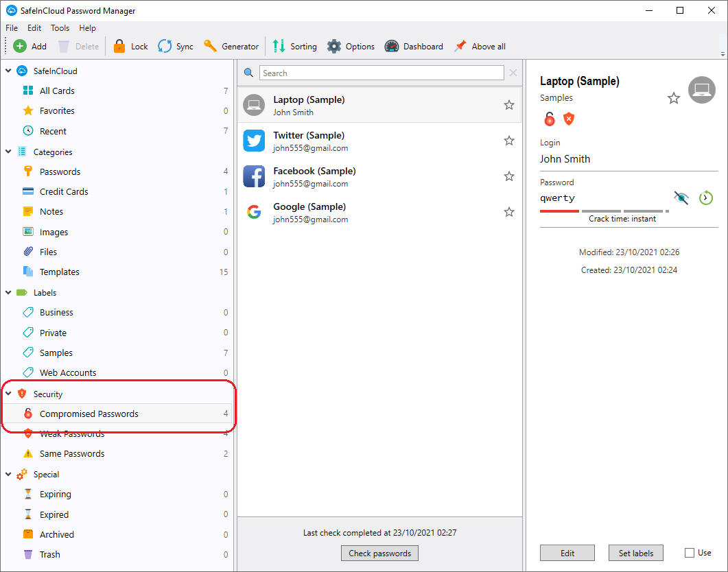Select Compromised Passwords item
Image resolution: width=728 pixels, height=572 pixels.
tap(117, 414)
